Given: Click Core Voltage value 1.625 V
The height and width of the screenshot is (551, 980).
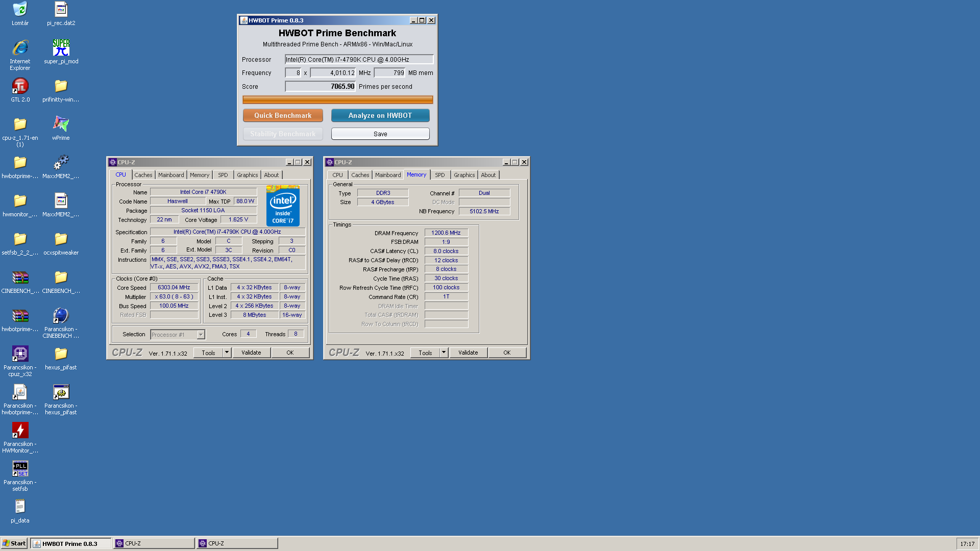Looking at the screenshot, I should click(238, 219).
